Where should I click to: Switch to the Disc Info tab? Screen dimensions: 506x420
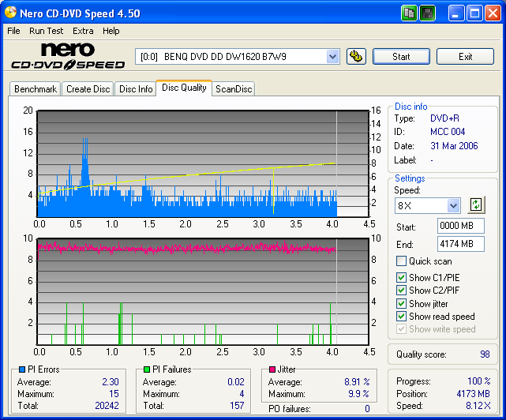pyautogui.click(x=136, y=88)
